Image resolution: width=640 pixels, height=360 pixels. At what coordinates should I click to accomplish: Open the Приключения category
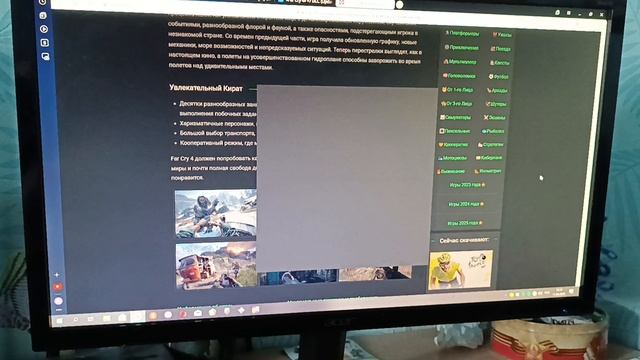pyautogui.click(x=462, y=48)
